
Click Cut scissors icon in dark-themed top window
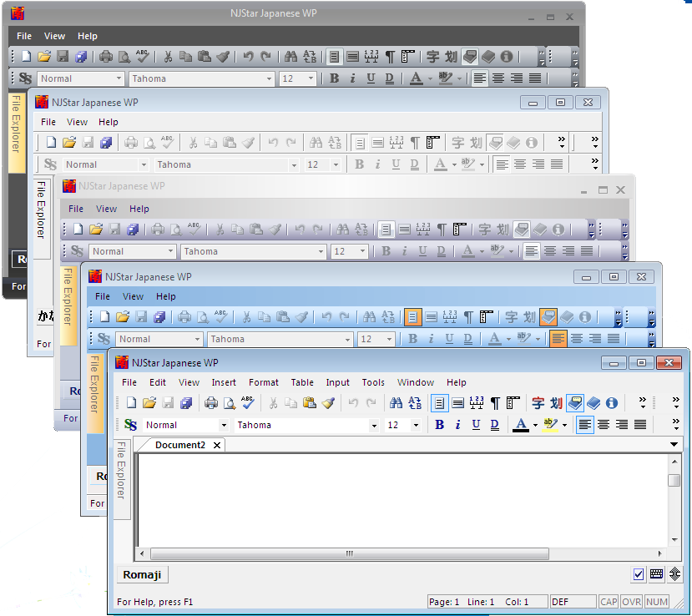168,57
